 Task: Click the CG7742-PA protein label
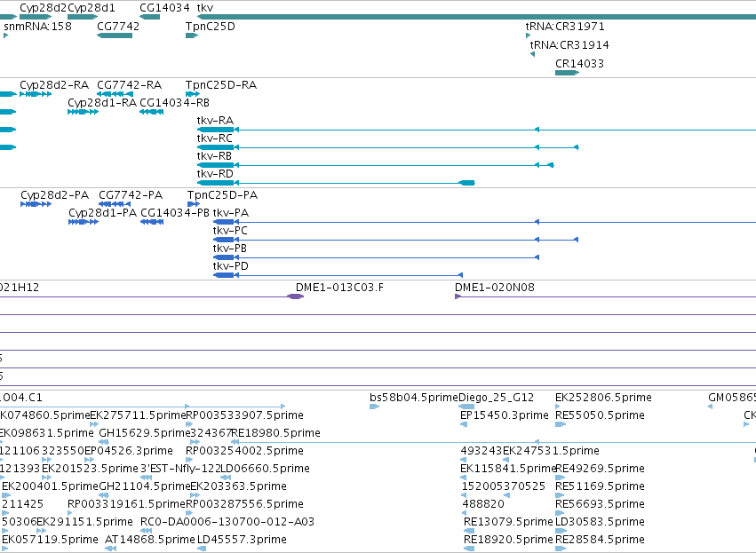tap(131, 195)
